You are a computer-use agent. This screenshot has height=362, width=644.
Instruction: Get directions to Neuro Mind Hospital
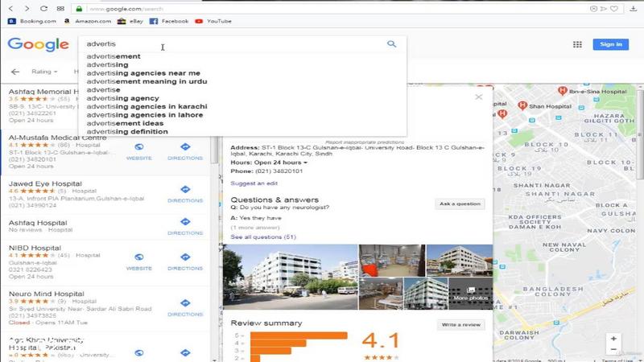click(185, 308)
